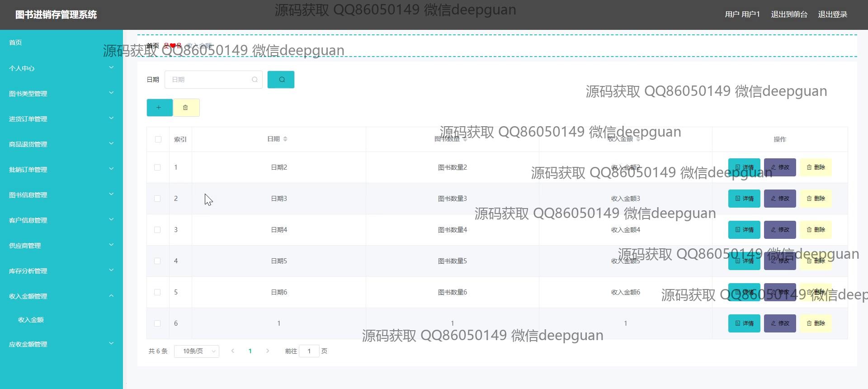The height and width of the screenshot is (389, 868).
Task: Toggle the select-all checkbox in table header
Action: point(158,139)
